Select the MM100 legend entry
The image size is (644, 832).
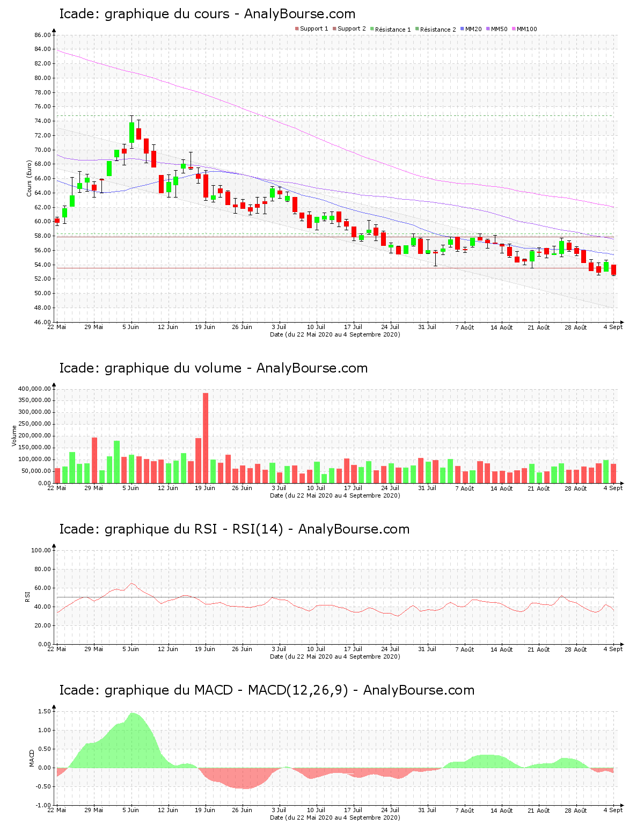(524, 29)
